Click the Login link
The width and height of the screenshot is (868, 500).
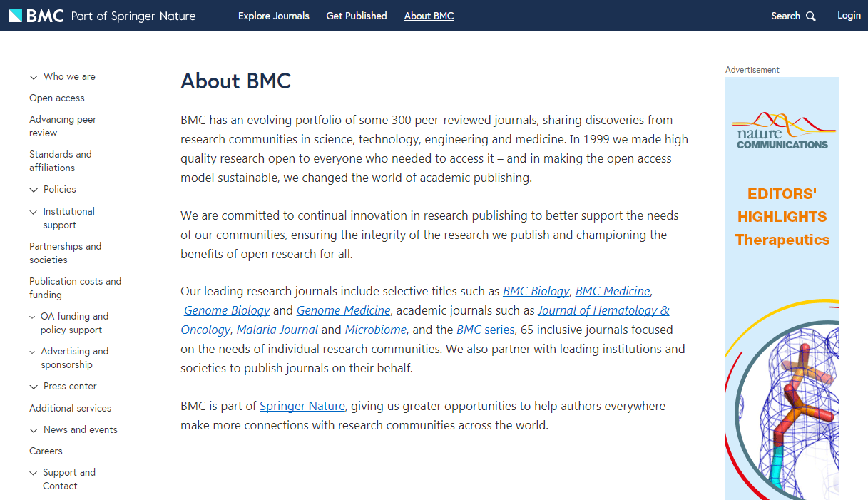(x=849, y=16)
